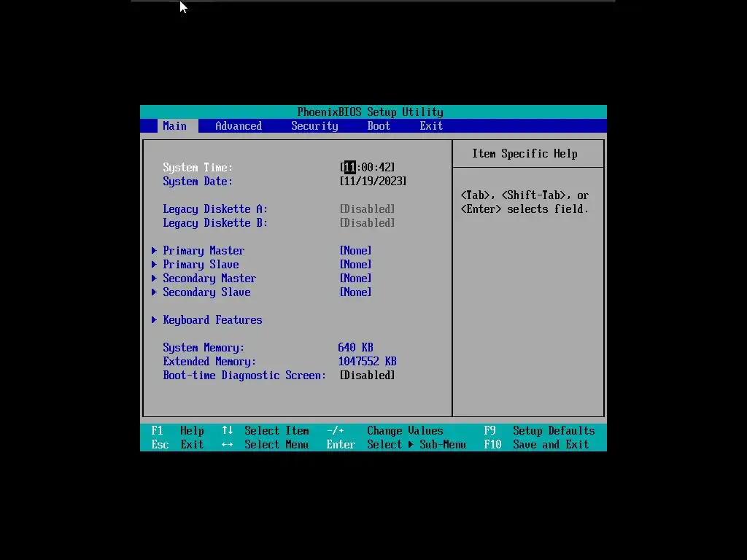Click the Tab and Shift-Tab help text
747x560 pixels.
pos(525,202)
